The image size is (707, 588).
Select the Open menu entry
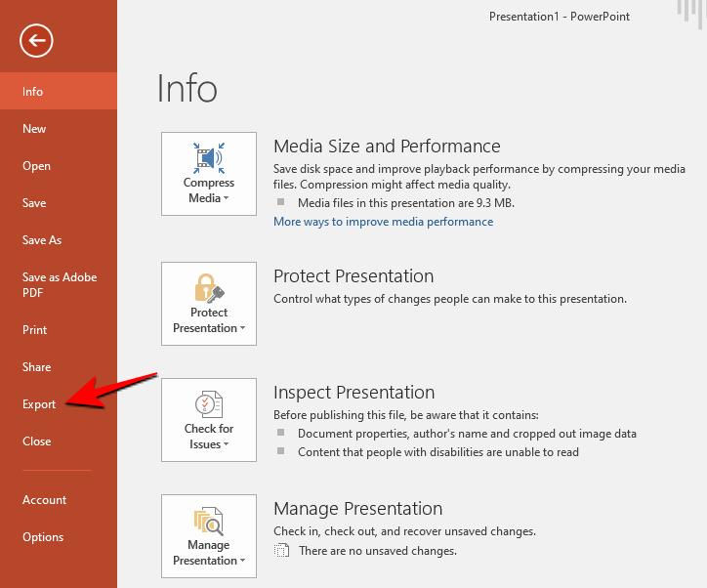[x=37, y=166]
